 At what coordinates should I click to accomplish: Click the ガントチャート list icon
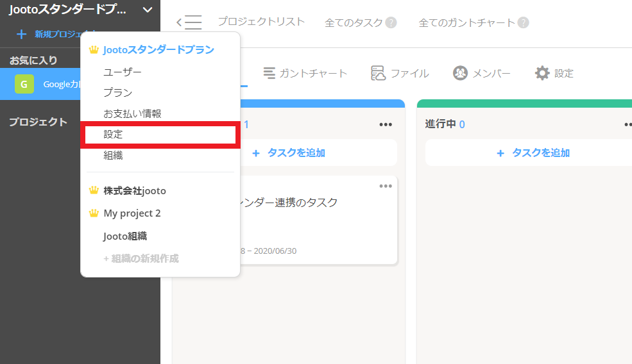[x=269, y=73]
